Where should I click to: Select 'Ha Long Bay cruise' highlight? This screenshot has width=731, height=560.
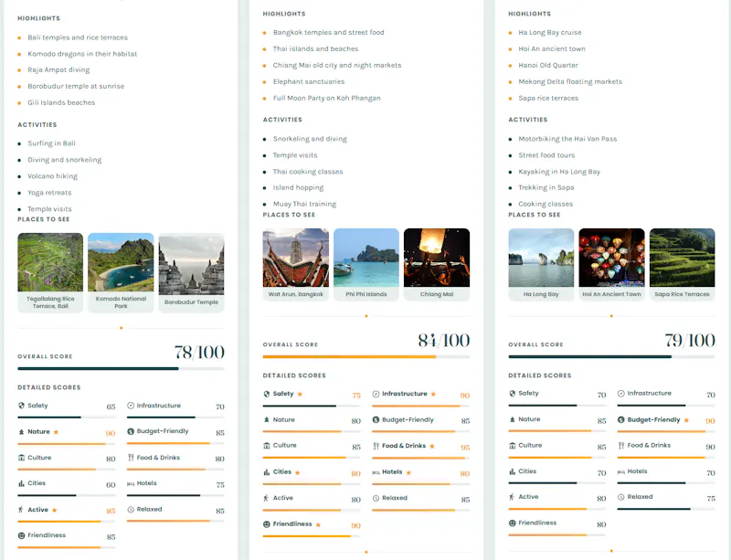tap(550, 32)
